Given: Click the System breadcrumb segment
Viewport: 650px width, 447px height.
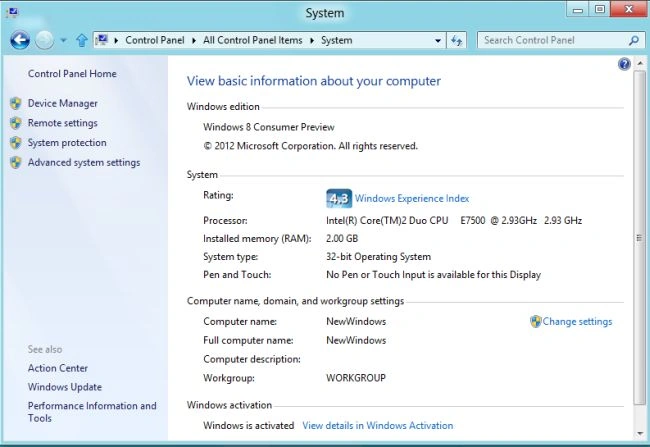Looking at the screenshot, I should pyautogui.click(x=336, y=40).
